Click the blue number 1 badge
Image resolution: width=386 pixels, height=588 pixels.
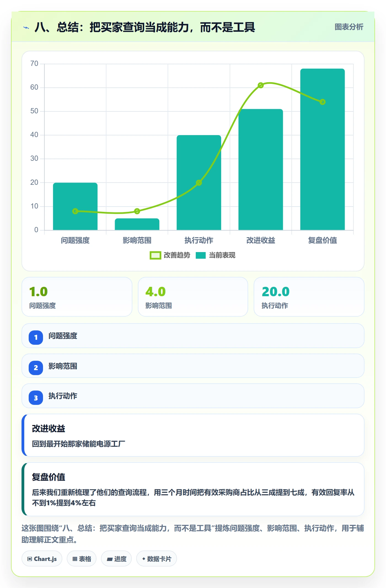(x=36, y=337)
